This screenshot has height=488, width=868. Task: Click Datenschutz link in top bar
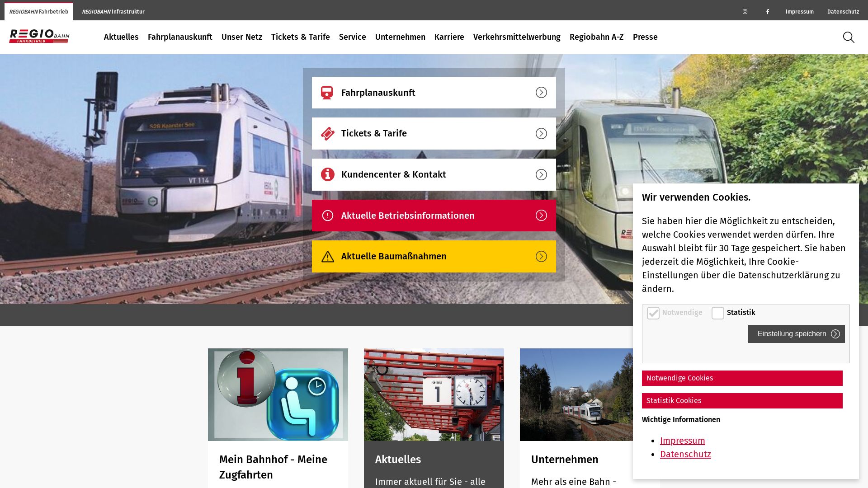click(x=843, y=12)
